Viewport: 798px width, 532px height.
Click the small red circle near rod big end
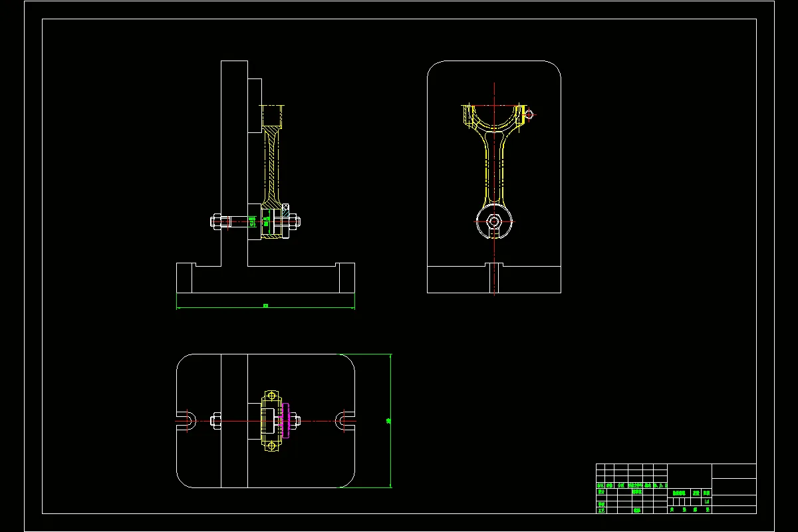click(529, 114)
